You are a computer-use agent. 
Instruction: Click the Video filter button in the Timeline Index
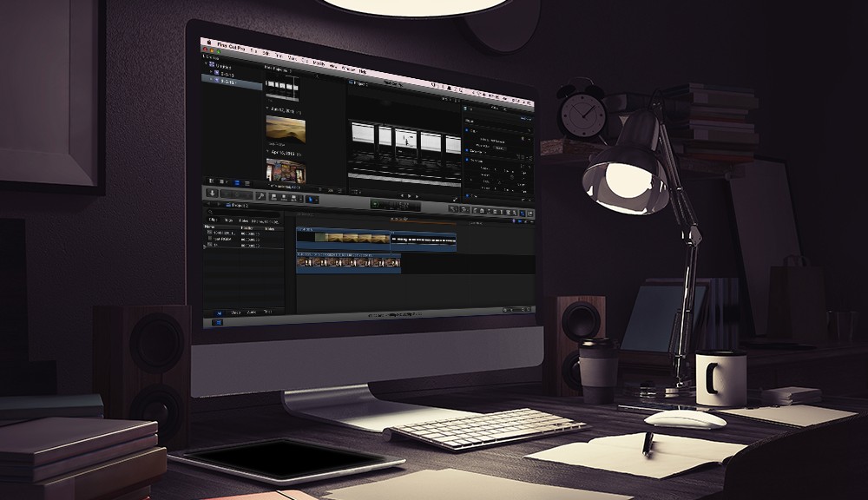click(x=234, y=313)
